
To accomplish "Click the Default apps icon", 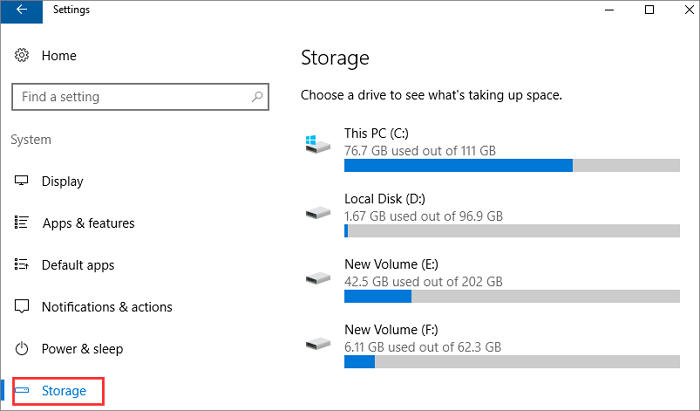I will tap(21, 265).
